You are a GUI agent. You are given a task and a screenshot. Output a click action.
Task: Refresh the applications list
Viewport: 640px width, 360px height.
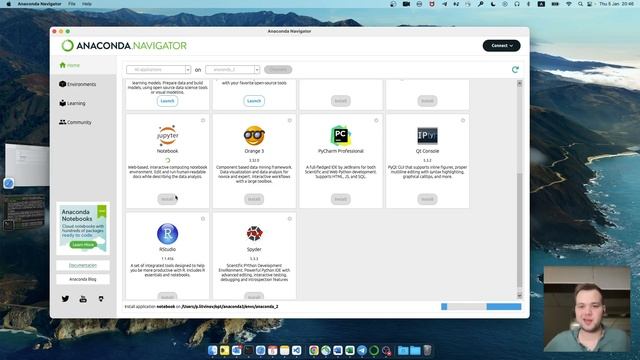pyautogui.click(x=515, y=69)
